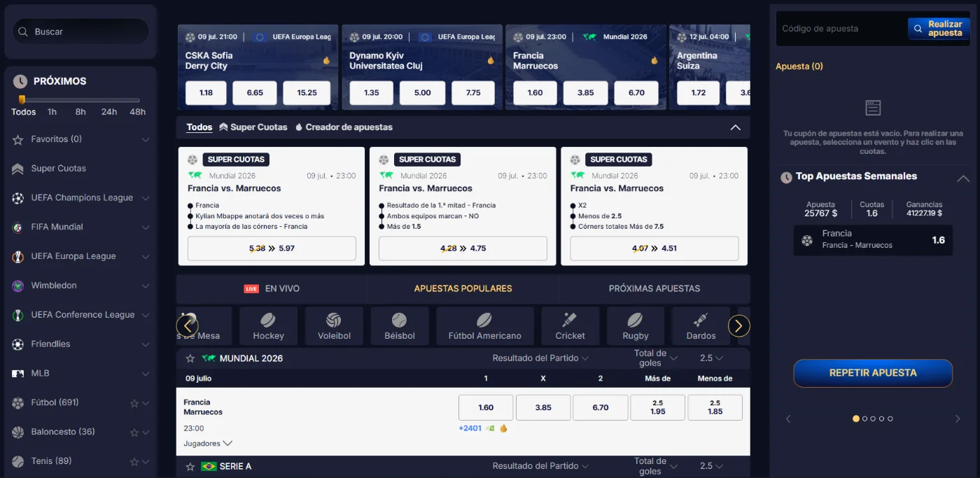Select the Todos filter in Super Cuotas bar
This screenshot has width=980, height=478.
pyautogui.click(x=199, y=127)
